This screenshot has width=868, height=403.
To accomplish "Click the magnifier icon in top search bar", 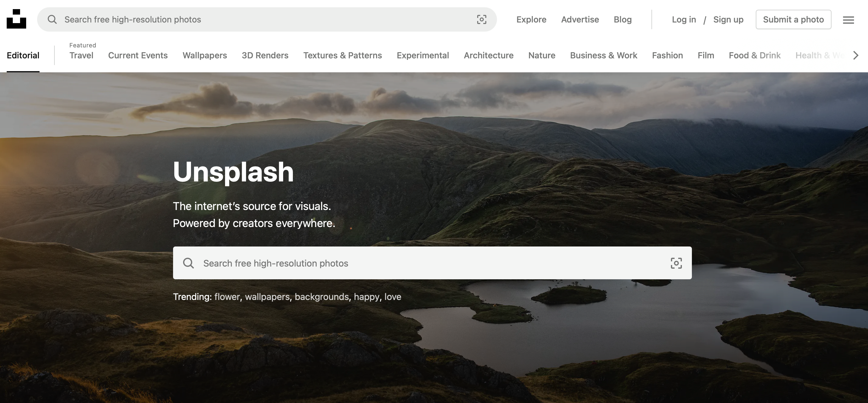I will click(52, 19).
